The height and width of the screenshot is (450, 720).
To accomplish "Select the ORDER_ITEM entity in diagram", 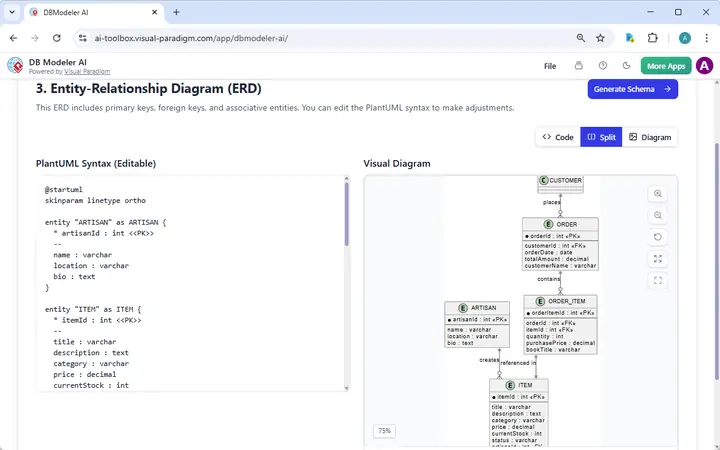I will click(x=560, y=325).
